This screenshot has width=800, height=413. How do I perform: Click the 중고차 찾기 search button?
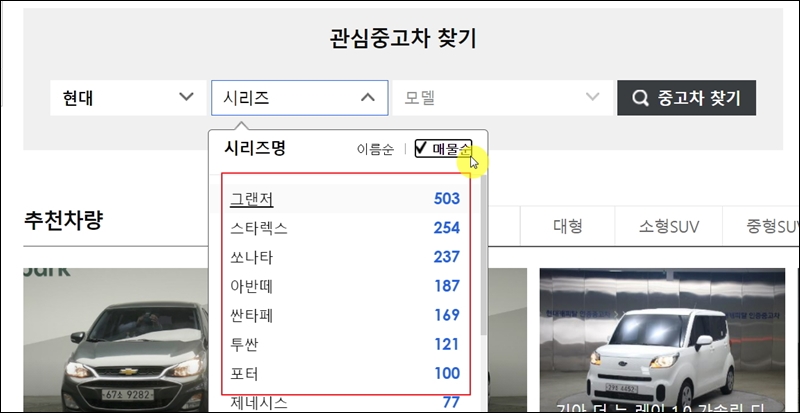(x=686, y=98)
